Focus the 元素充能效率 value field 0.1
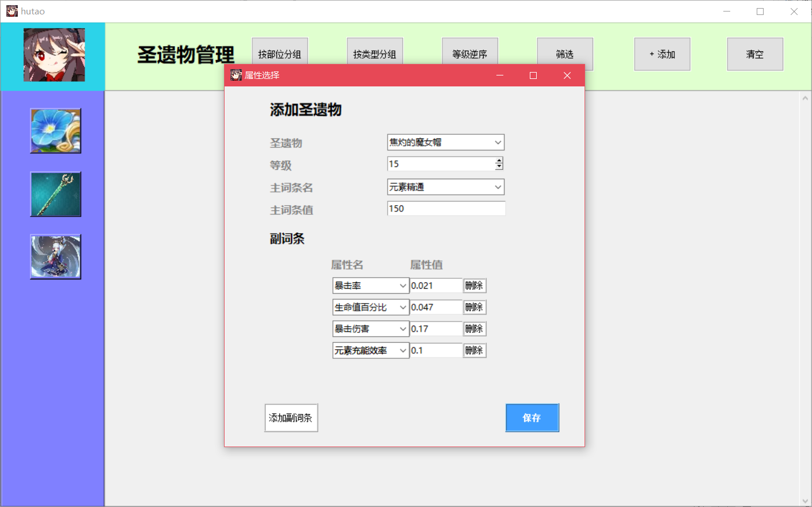Viewport: 812px width, 507px height. click(436, 350)
